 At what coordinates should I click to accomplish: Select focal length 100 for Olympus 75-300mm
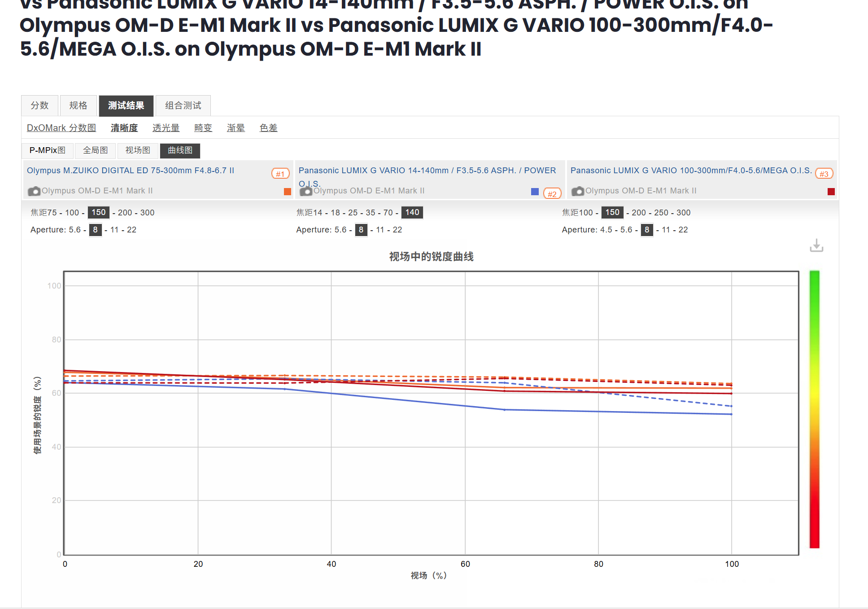pos(72,213)
